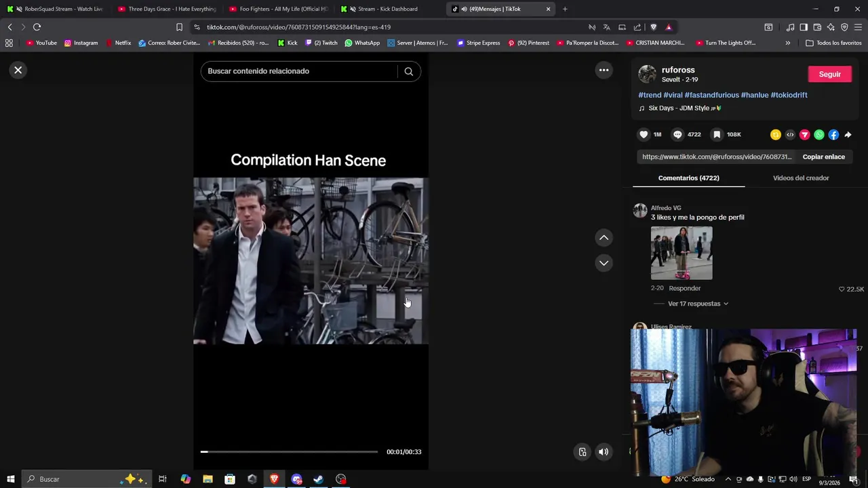The width and height of the screenshot is (868, 488).
Task: Click the Copiar enlace button
Action: [x=823, y=157]
